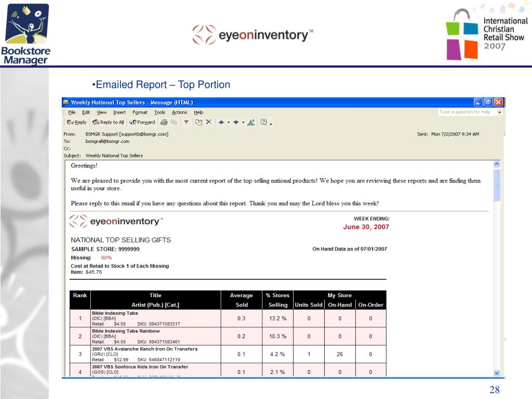Click the On-Hand column header
Image resolution: width=532 pixels, height=399 pixels.
tap(340, 304)
